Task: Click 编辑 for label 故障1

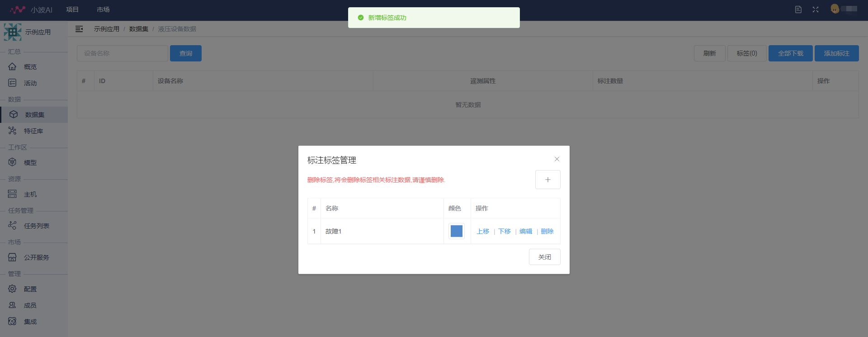Action: (x=526, y=231)
